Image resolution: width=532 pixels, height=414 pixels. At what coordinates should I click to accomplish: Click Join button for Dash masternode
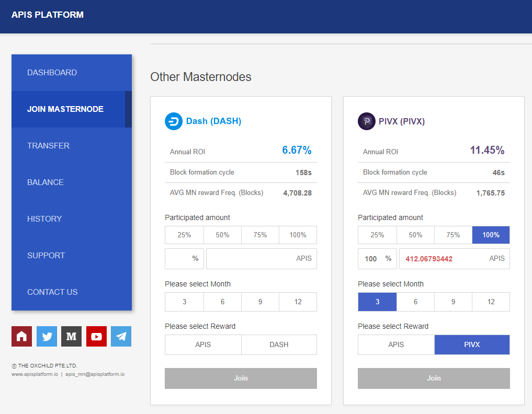[241, 378]
